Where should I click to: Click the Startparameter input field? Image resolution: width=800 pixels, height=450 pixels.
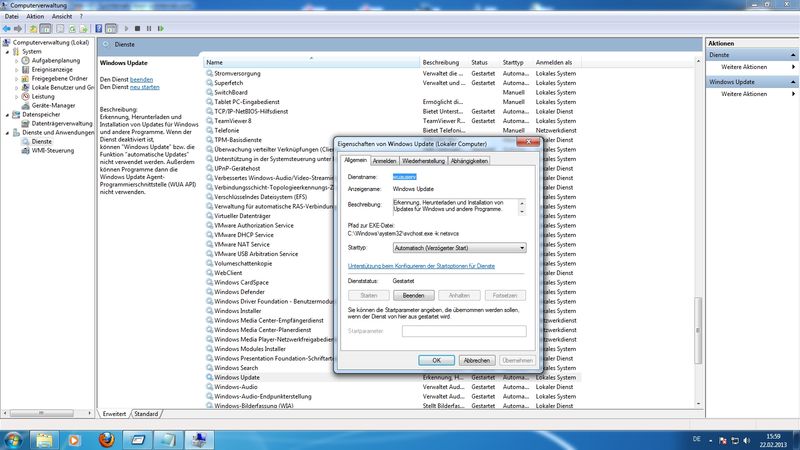click(463, 331)
